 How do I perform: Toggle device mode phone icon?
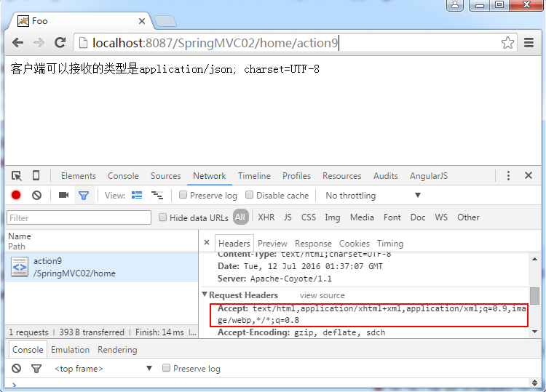(36, 175)
